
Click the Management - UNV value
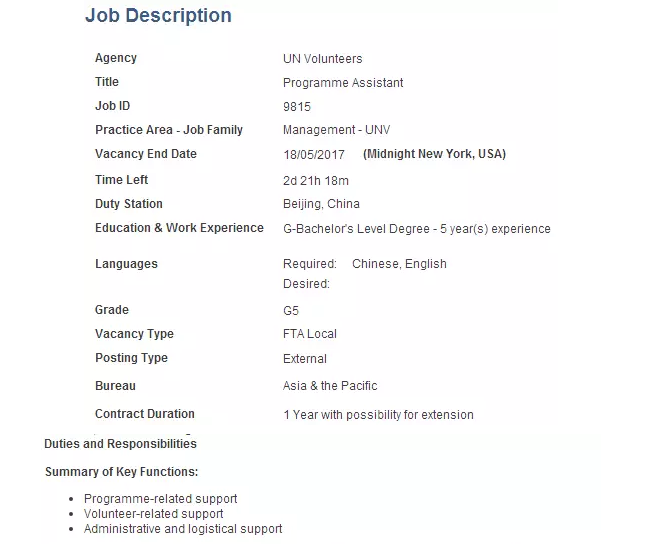[334, 130]
